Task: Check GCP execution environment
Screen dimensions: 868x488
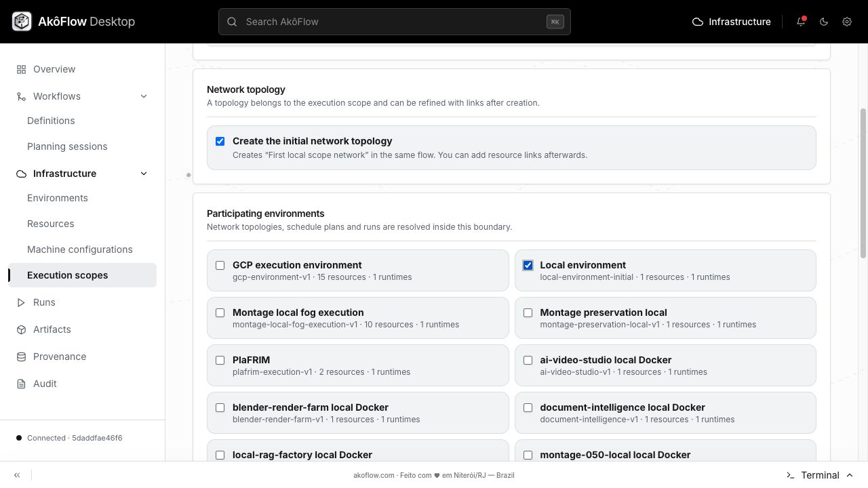Action: pos(220,265)
